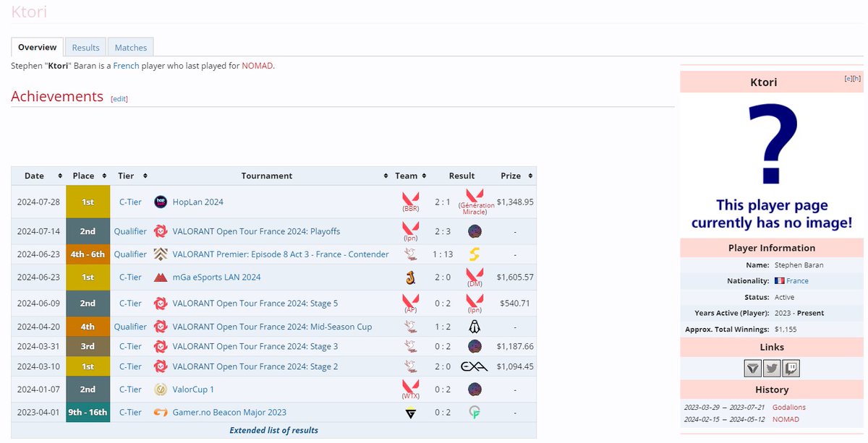Screen dimensions: 868x443
Task: Click the Mid-Season Cup tournament icon
Action: point(161,327)
